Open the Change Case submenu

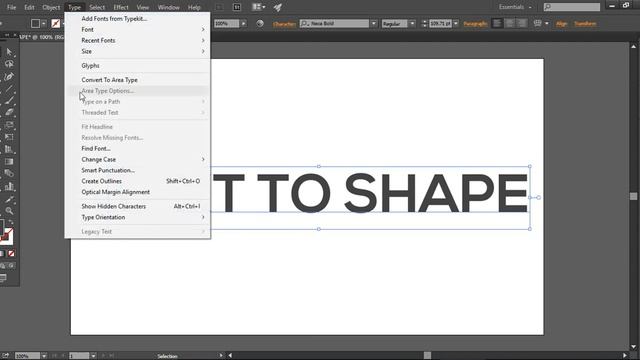coord(138,160)
